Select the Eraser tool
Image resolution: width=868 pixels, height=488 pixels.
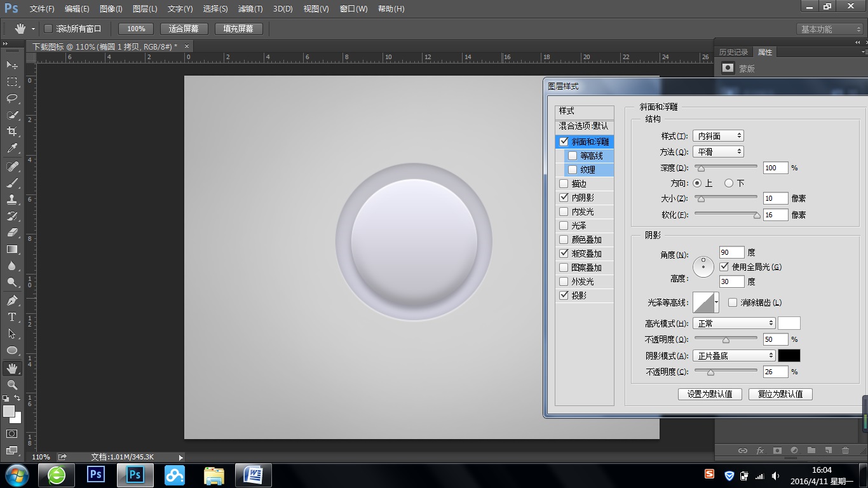click(12, 233)
